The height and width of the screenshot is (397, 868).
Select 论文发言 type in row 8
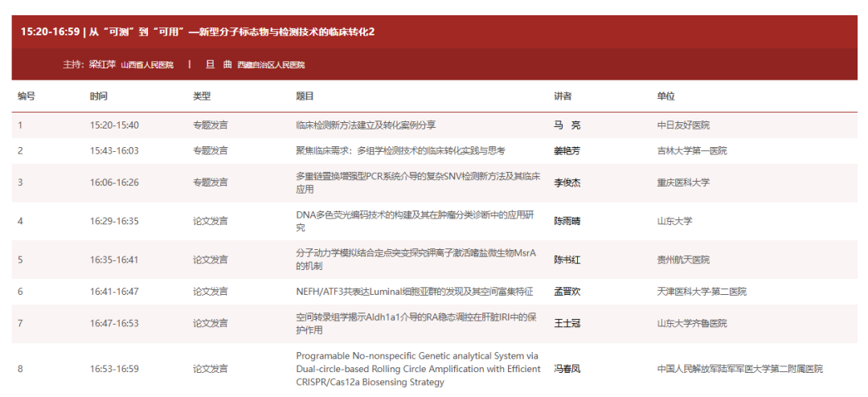(x=211, y=369)
